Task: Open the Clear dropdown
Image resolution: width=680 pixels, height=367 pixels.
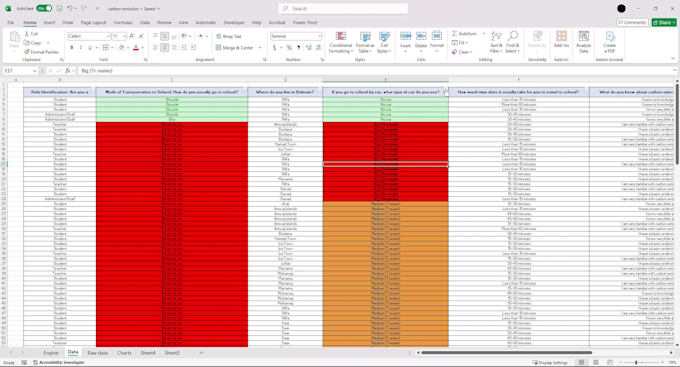Action: pyautogui.click(x=461, y=52)
